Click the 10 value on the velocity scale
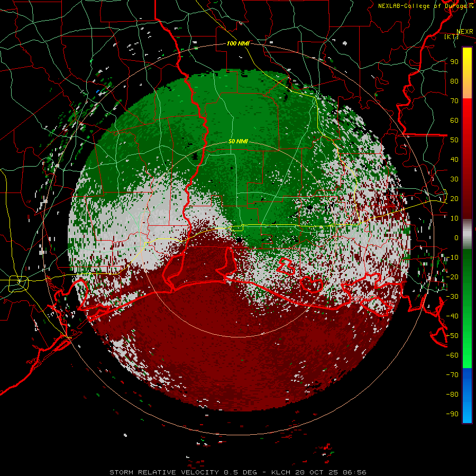Screen dimensions: 476x476 click(x=454, y=218)
